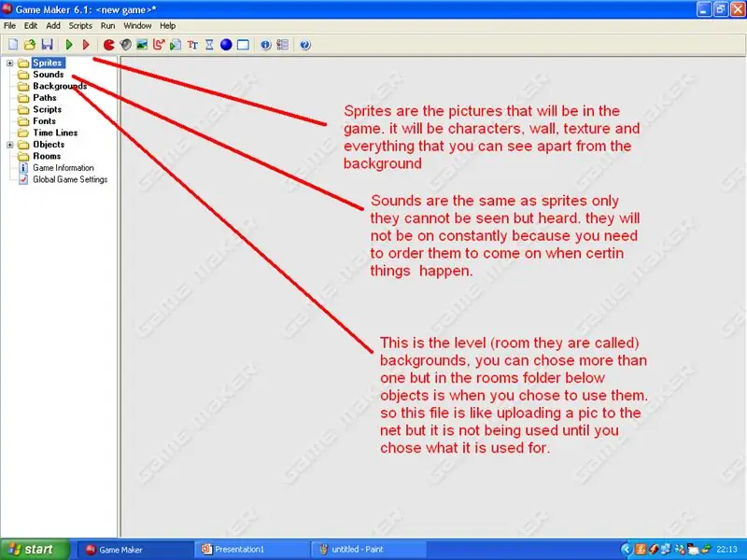Minimize the Game Maker window

coord(704,9)
